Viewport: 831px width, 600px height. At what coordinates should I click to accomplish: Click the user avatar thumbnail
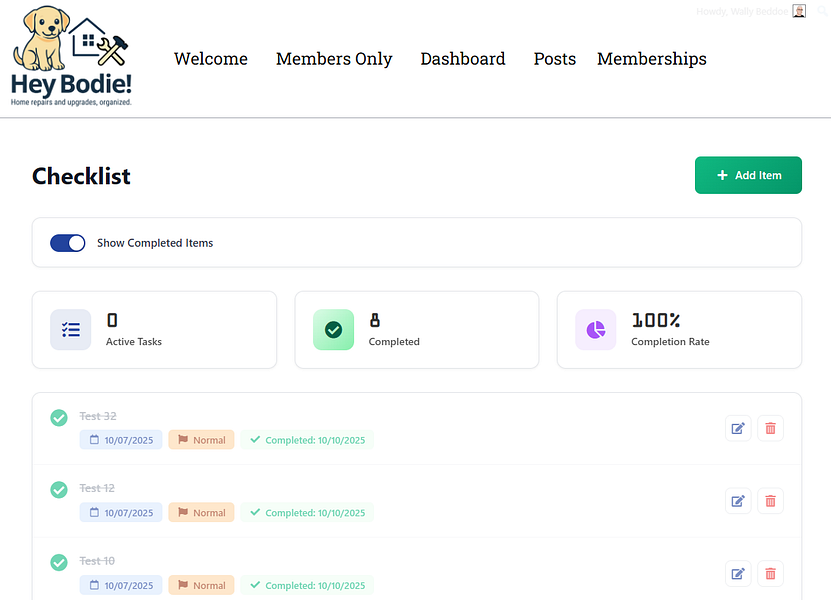pos(799,11)
